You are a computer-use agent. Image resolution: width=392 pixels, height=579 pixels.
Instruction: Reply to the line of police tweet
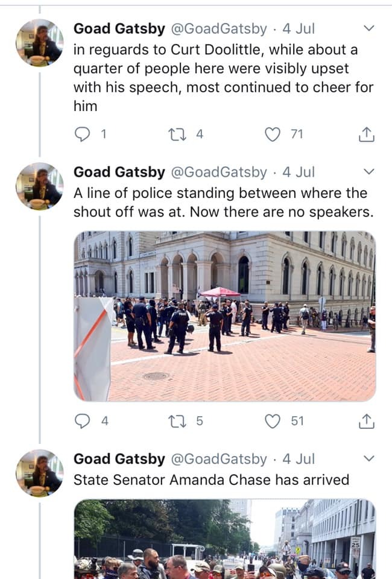tap(82, 421)
